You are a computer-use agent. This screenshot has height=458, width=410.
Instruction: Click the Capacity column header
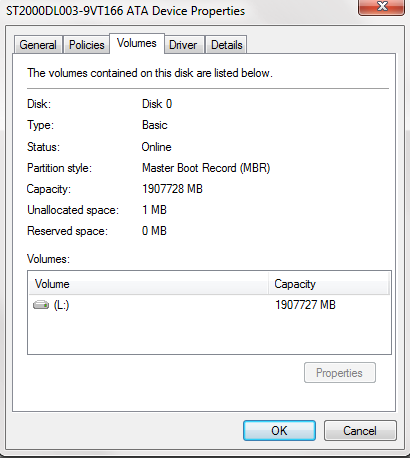point(328,284)
